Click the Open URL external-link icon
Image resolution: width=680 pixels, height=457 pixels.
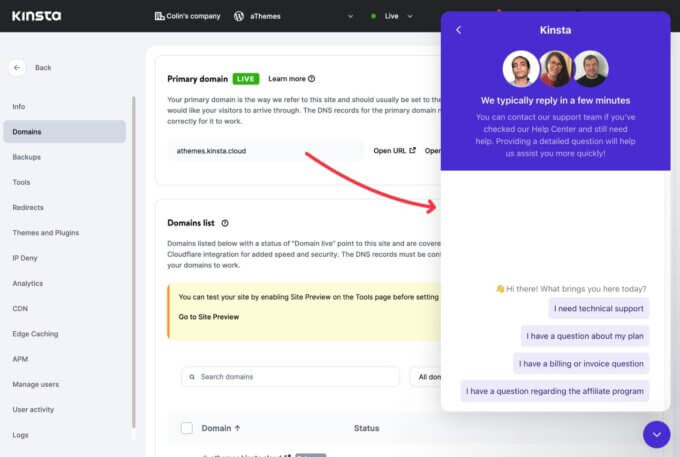(412, 150)
